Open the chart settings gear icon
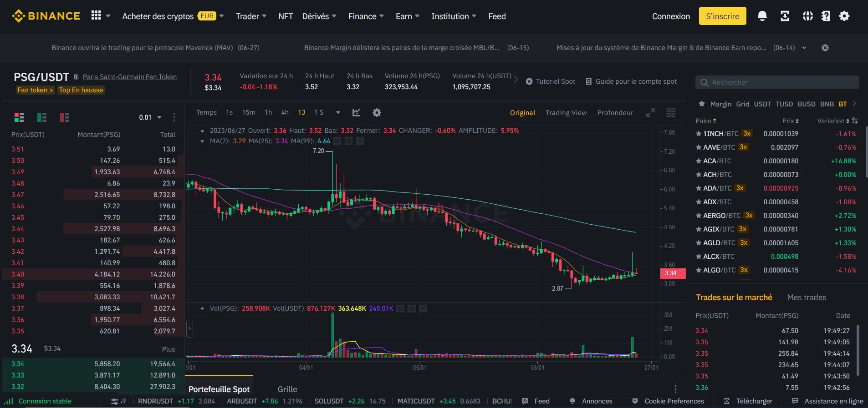Screen dimensions: 868x408 tap(377, 112)
